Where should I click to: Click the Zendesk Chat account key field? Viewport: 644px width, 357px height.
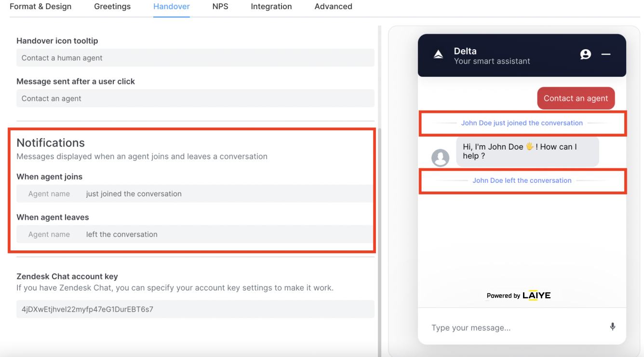click(x=195, y=309)
